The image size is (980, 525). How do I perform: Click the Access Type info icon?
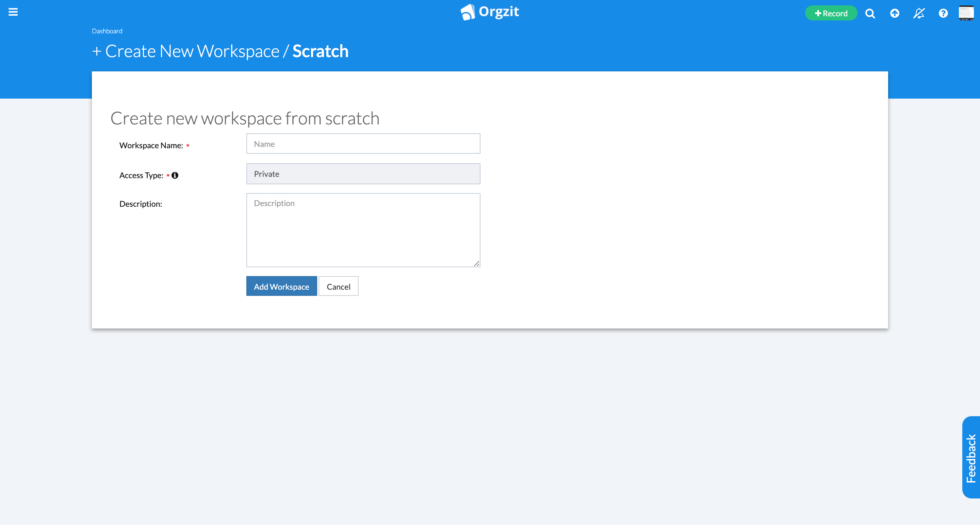175,175
